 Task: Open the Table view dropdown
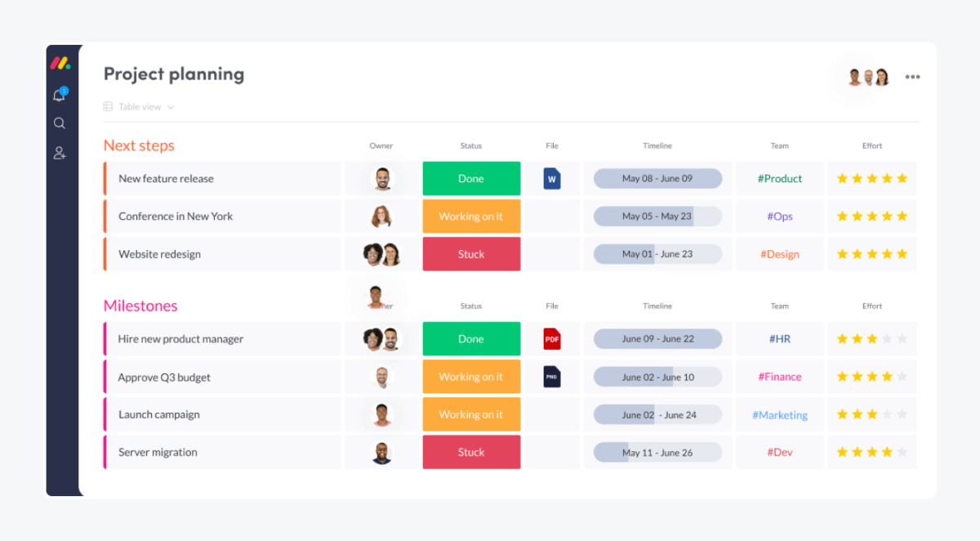[139, 106]
